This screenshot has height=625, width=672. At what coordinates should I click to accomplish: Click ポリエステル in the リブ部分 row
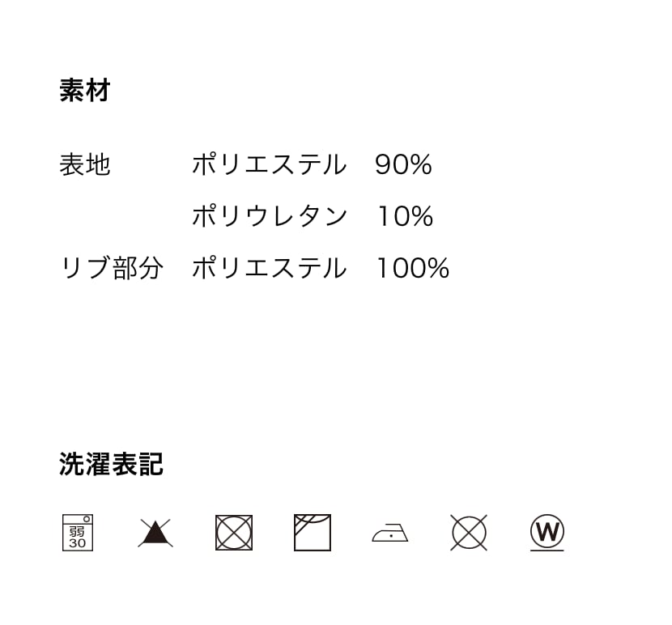click(x=270, y=268)
